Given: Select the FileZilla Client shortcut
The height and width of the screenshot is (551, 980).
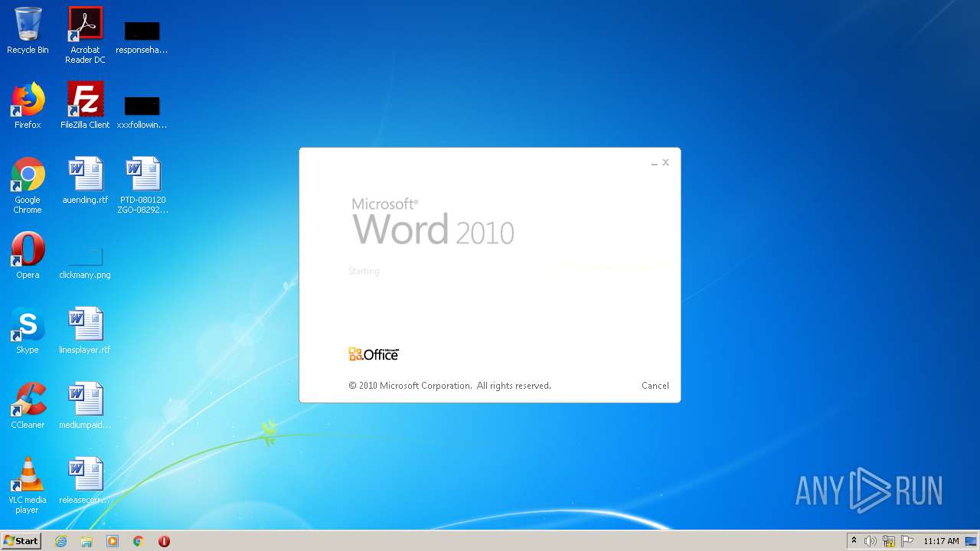Looking at the screenshot, I should tap(85, 106).
